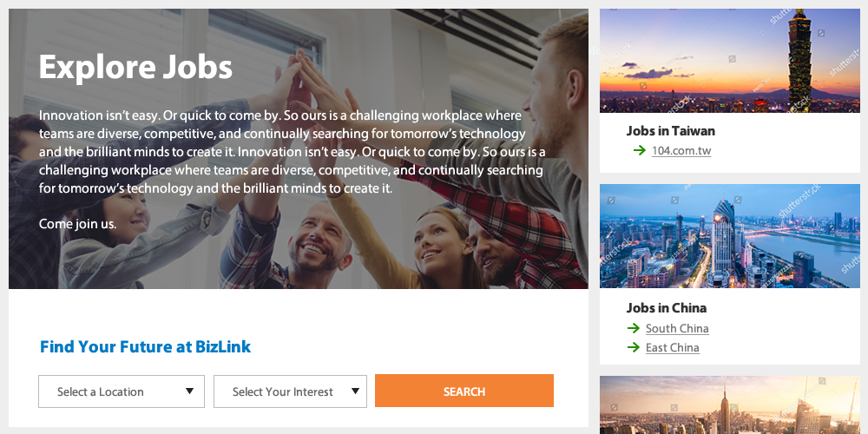Click the orange SEARCH button
The height and width of the screenshot is (434, 868).
point(464,391)
